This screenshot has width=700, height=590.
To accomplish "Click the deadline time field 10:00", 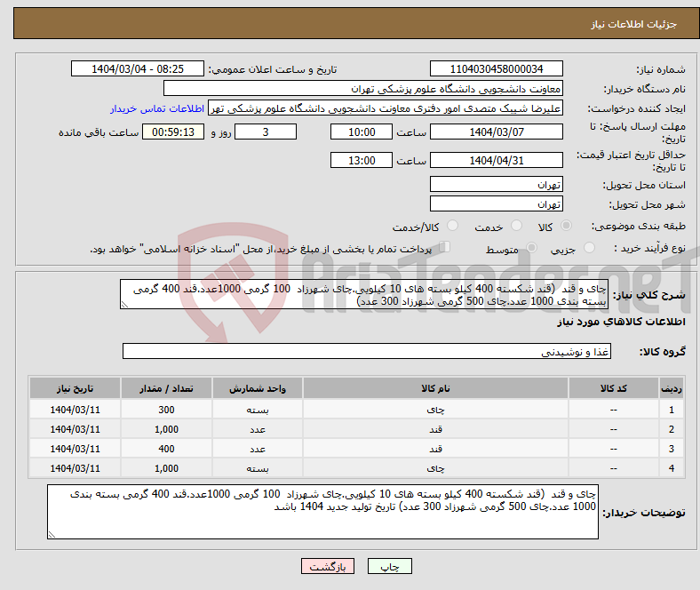I will 362,132.
